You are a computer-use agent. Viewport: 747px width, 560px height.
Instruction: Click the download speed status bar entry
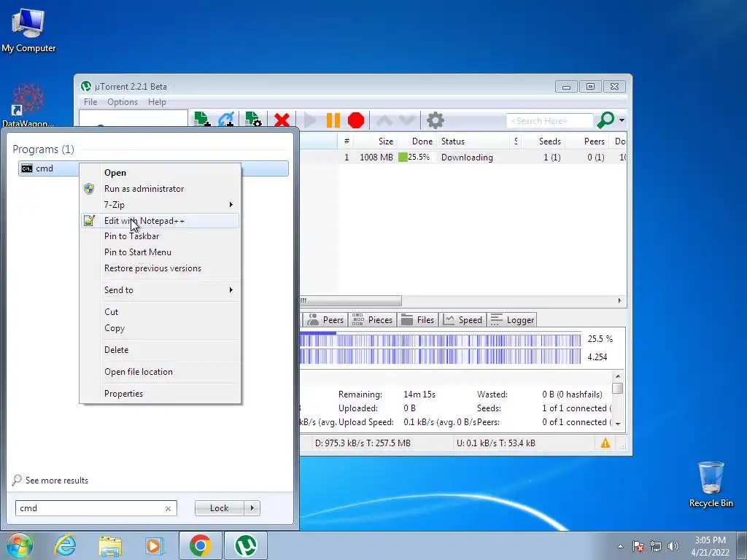point(363,443)
